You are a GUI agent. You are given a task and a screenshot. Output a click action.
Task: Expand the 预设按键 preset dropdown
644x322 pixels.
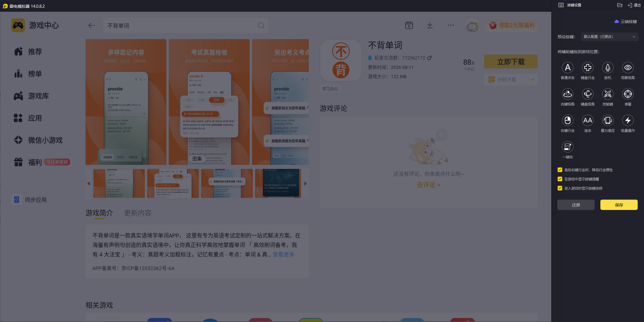pyautogui.click(x=610, y=37)
